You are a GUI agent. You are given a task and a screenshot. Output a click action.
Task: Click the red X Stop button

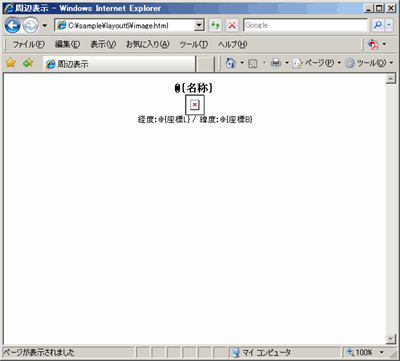[232, 25]
